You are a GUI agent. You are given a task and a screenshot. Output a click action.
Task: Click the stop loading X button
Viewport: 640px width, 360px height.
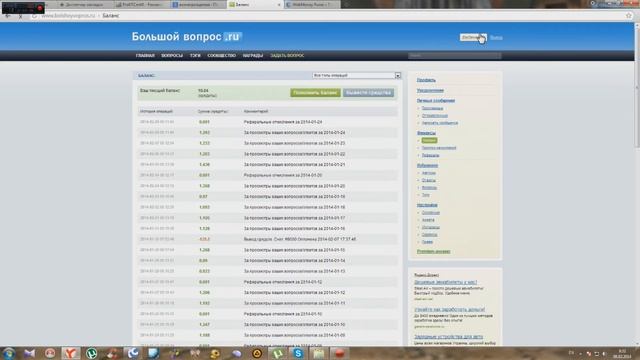click(x=20, y=16)
